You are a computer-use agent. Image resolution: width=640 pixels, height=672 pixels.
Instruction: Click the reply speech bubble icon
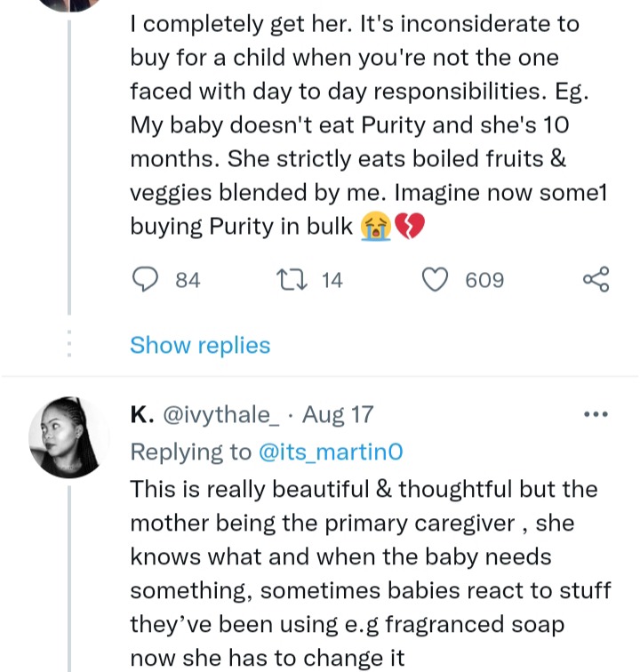(145, 279)
